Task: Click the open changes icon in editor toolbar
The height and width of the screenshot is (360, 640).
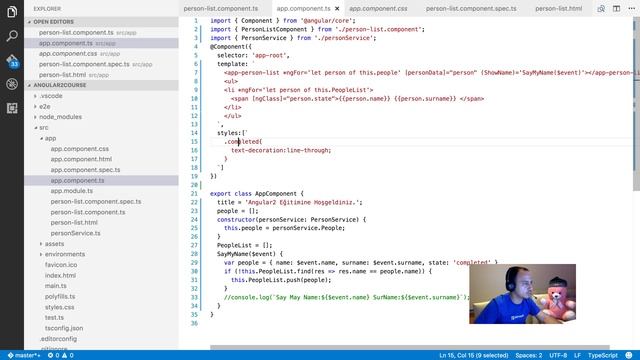Action: 601,9
